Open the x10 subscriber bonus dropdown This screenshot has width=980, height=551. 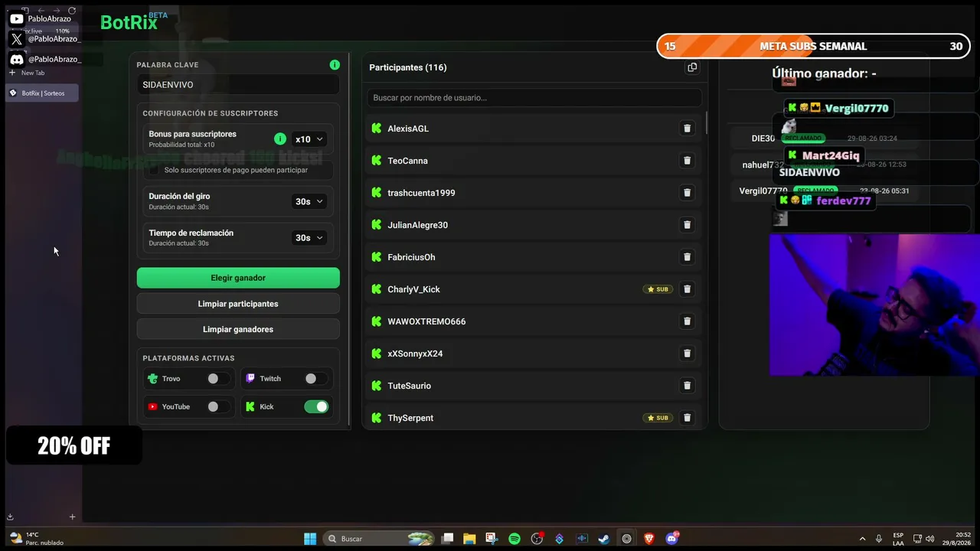(x=309, y=139)
